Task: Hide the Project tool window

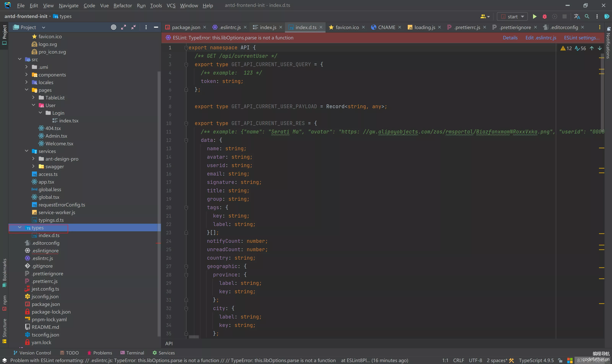Action: (156, 27)
